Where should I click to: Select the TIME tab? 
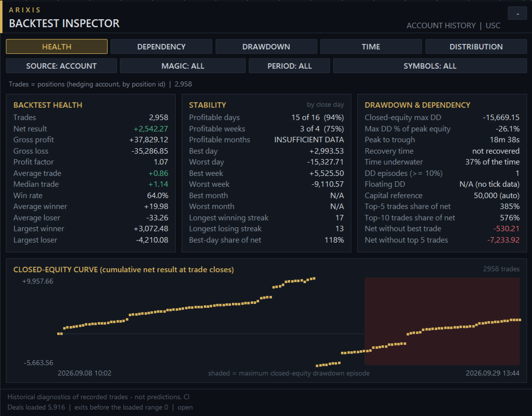pos(371,46)
